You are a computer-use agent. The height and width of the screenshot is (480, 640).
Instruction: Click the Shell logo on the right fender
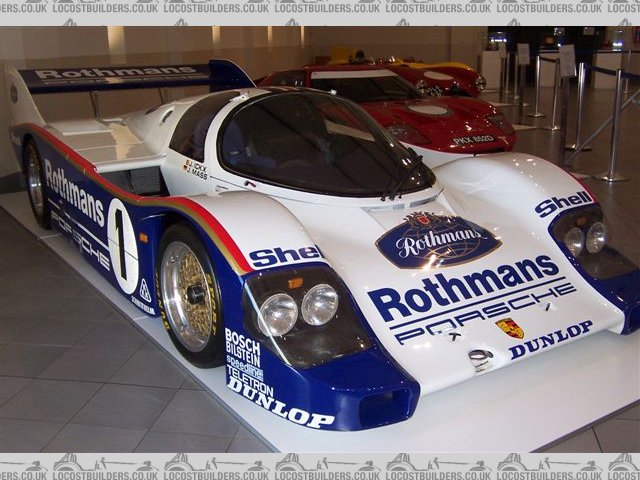(x=564, y=204)
